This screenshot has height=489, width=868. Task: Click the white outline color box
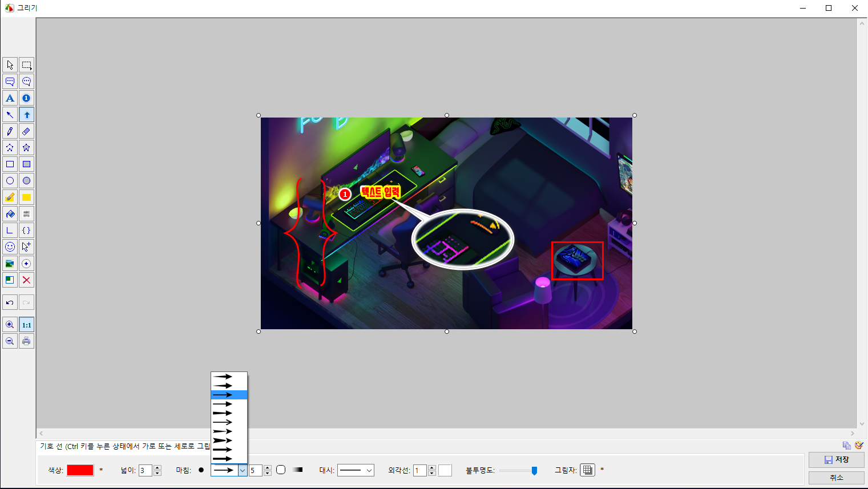[445, 470]
